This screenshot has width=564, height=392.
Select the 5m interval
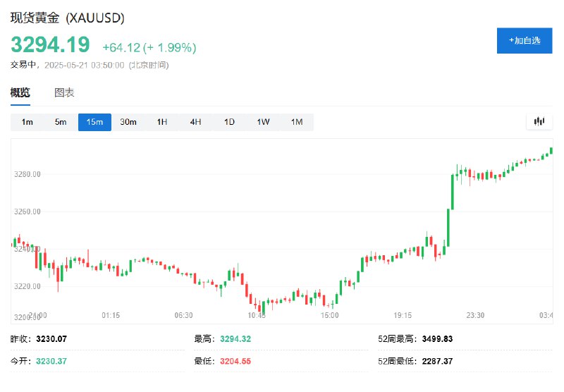61,122
